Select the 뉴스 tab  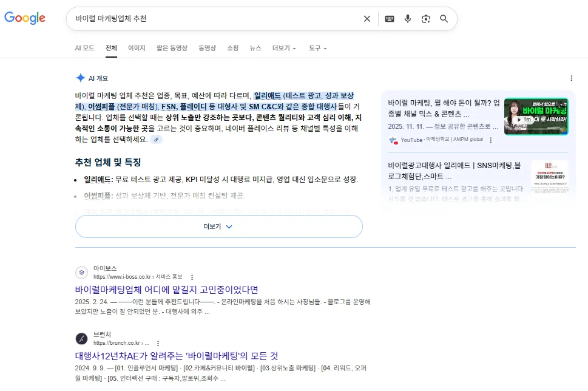coord(255,48)
